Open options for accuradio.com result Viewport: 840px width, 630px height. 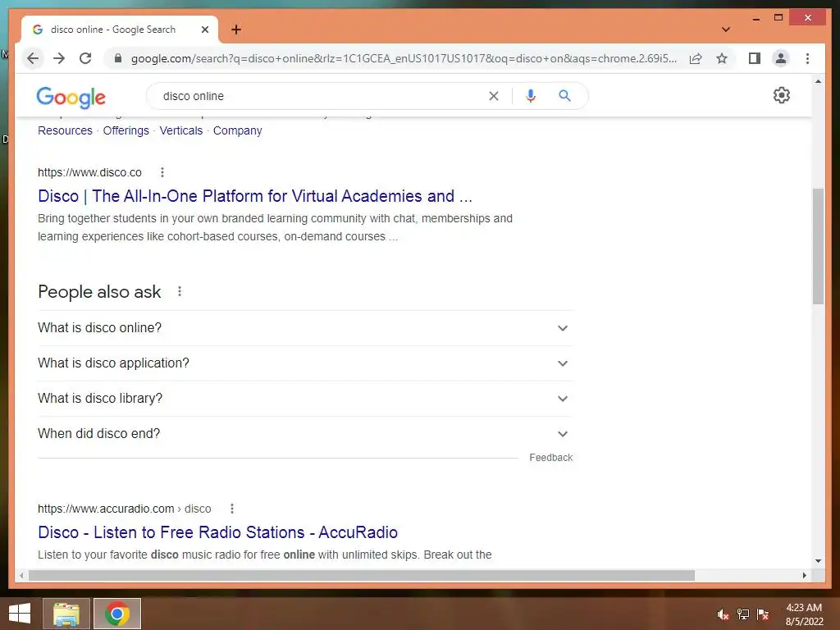point(232,509)
